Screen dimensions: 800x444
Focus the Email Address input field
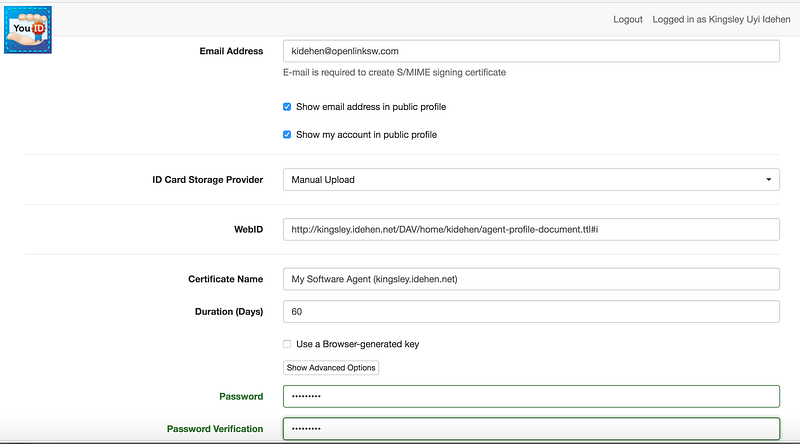click(x=531, y=51)
